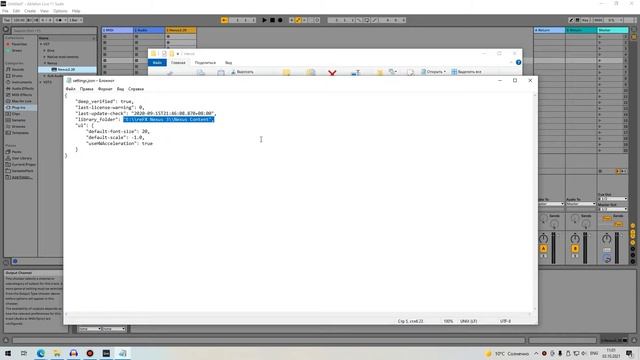
Task: Toggle the Follow arrow button in transport
Action: point(224,20)
